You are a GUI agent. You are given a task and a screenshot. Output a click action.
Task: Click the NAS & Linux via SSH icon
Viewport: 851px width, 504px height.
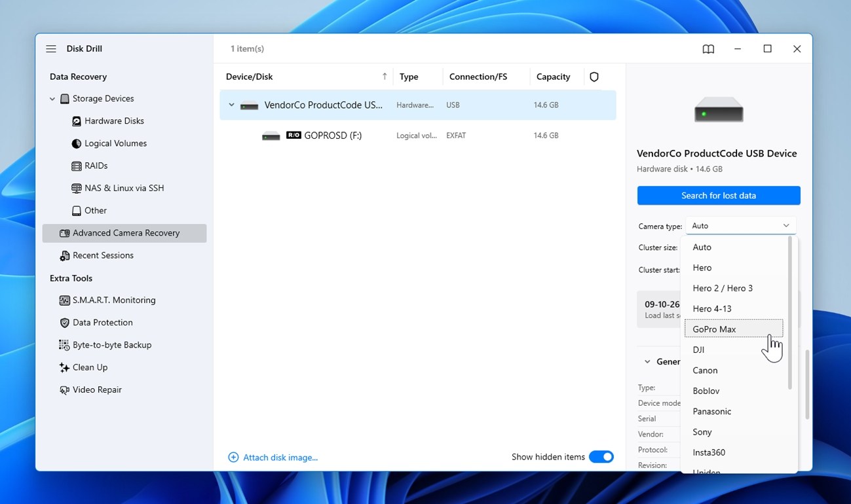click(x=77, y=189)
